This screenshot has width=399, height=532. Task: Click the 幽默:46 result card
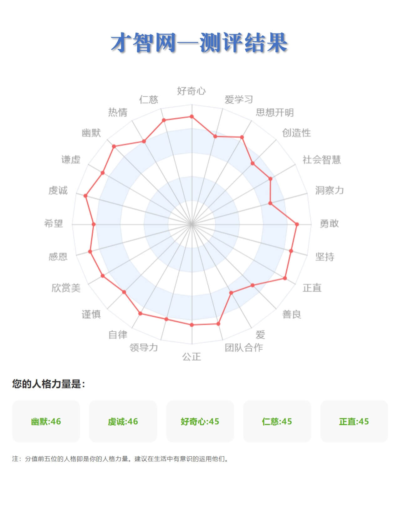click(x=46, y=421)
